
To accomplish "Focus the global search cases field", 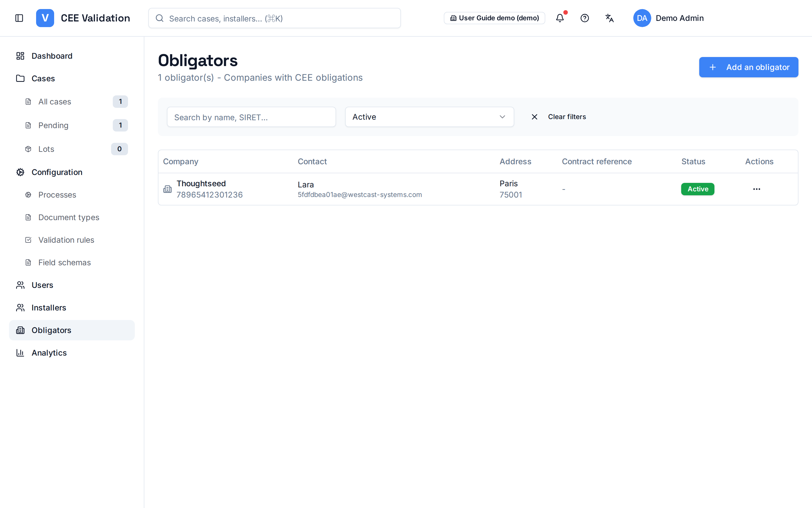I will click(274, 18).
